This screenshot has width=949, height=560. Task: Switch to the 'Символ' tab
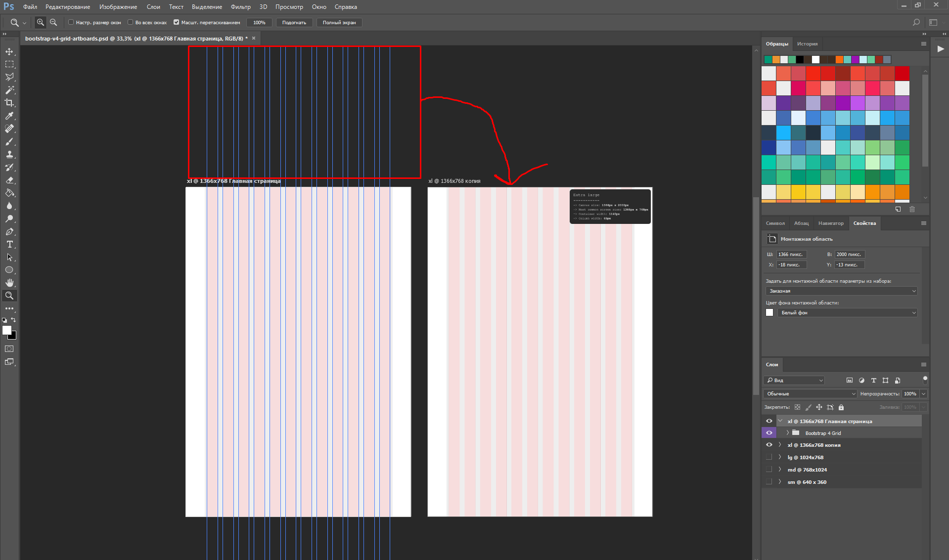(x=775, y=223)
